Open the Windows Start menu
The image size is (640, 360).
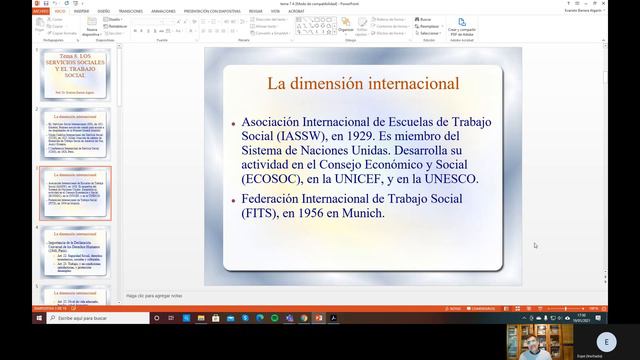click(x=39, y=318)
